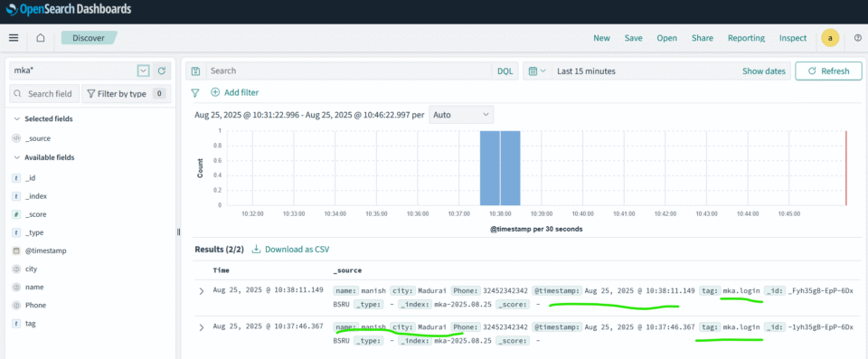Viewport: 868px width, 359px height.
Task: Click Inspect in the top menu
Action: click(793, 38)
